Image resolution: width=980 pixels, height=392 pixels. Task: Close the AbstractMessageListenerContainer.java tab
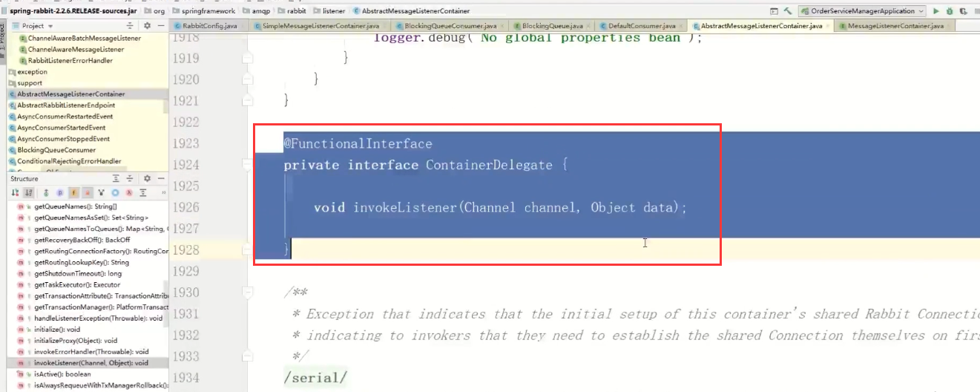(828, 26)
